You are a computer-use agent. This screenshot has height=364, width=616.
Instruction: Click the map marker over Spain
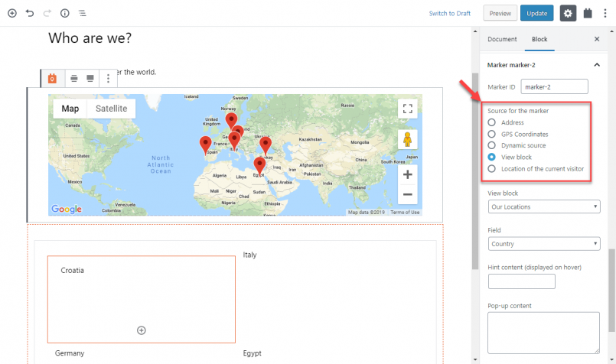tap(206, 145)
